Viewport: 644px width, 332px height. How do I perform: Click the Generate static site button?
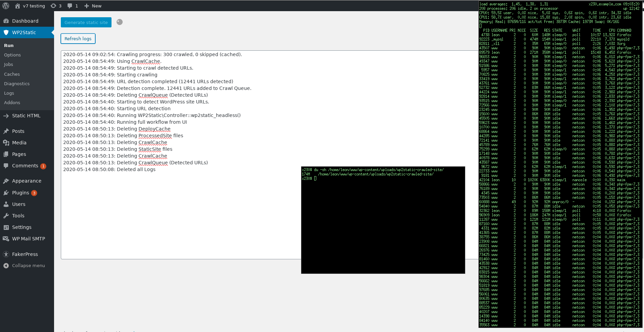pyautogui.click(x=86, y=22)
